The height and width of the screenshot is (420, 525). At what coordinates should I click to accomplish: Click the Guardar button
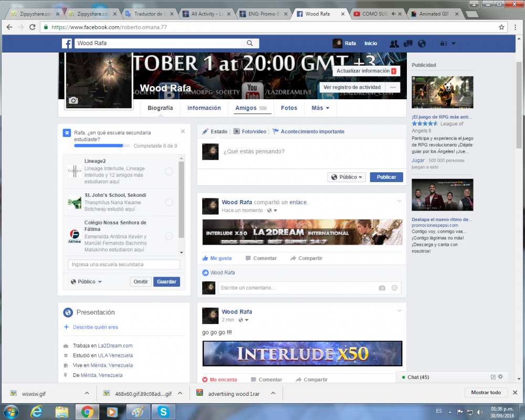click(x=166, y=281)
